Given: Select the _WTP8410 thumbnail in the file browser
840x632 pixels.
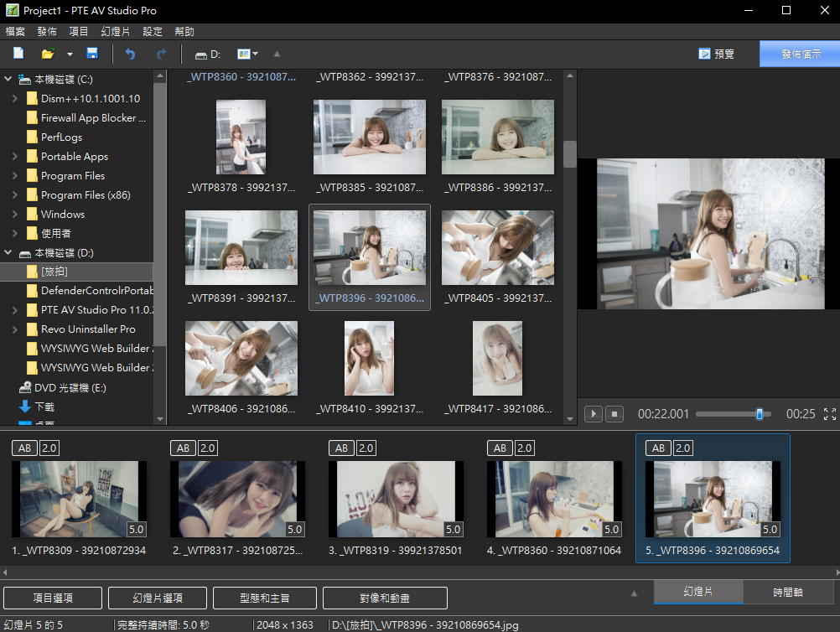Looking at the screenshot, I should pyautogui.click(x=369, y=359).
